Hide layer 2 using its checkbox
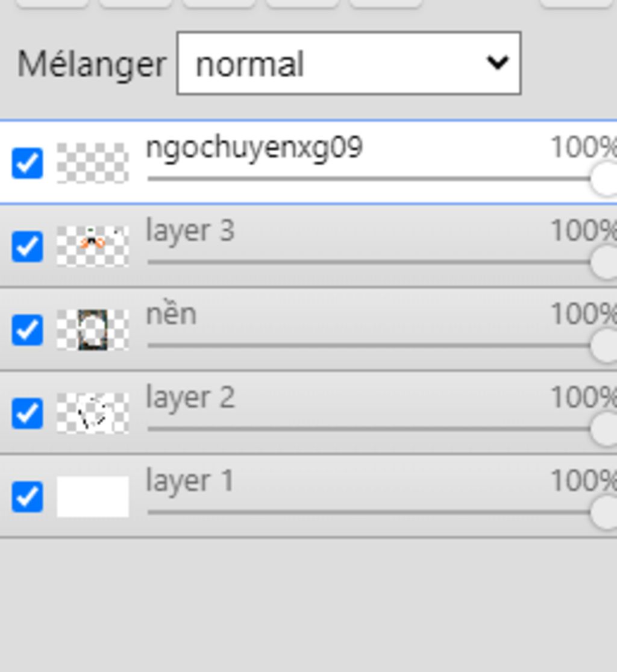 coord(28,413)
